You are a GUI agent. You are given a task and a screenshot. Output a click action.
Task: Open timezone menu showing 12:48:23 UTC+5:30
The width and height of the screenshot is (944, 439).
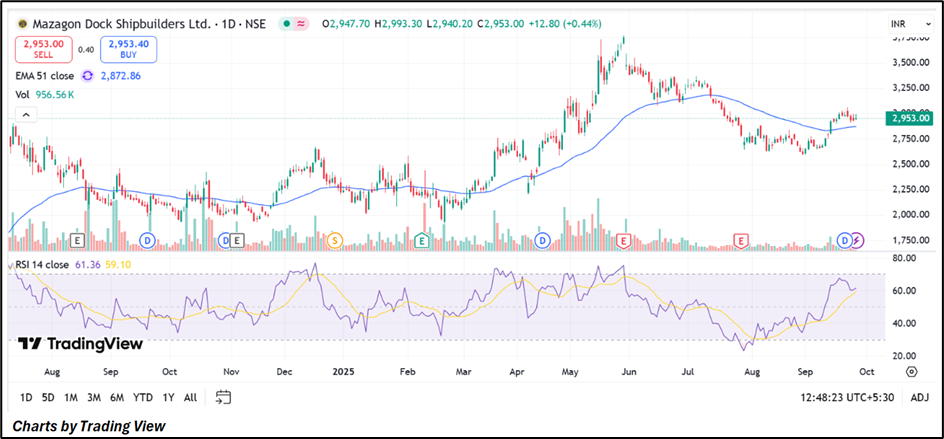point(848,397)
